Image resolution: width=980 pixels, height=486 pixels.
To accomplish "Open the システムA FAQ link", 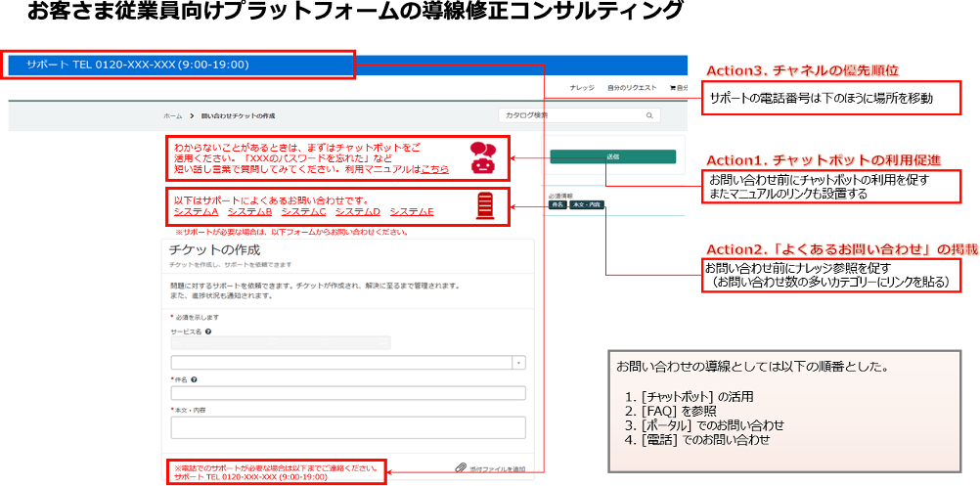I will [196, 212].
